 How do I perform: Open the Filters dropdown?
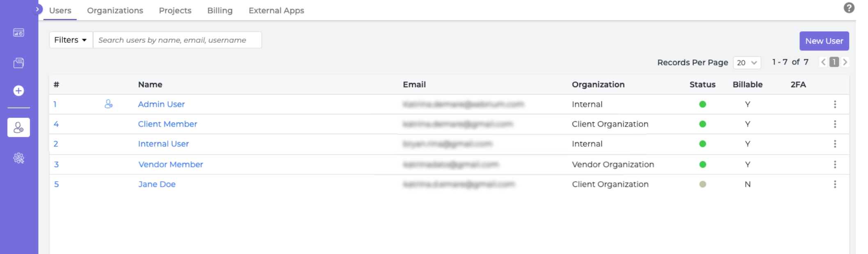71,40
